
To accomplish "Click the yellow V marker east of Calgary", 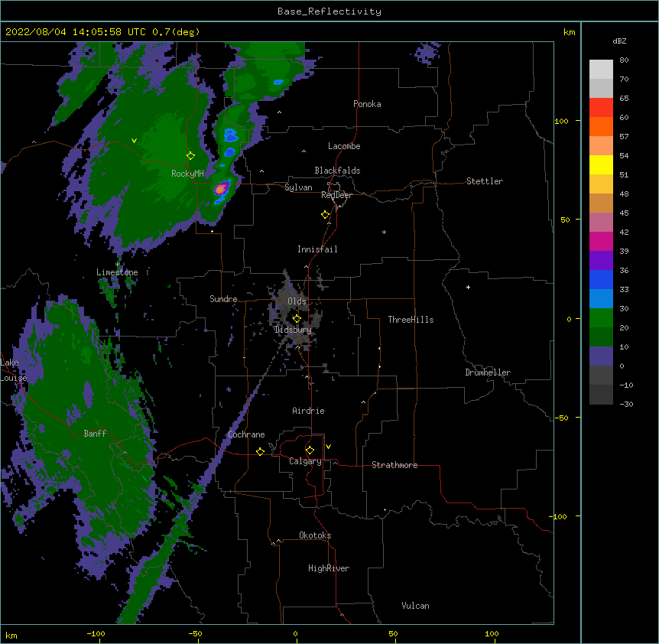I will coord(328,447).
